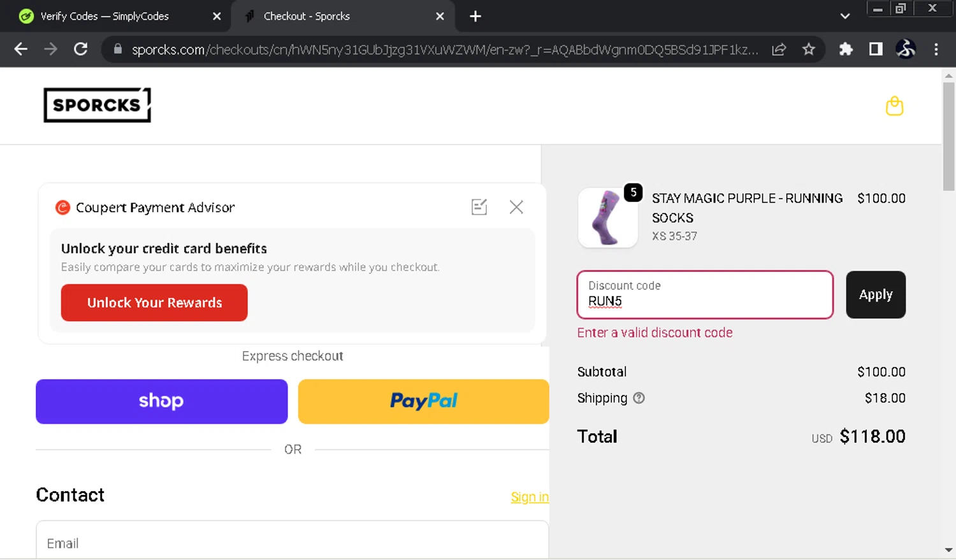The width and height of the screenshot is (956, 560).
Task: Click the padlock site info icon
Action: (x=117, y=49)
